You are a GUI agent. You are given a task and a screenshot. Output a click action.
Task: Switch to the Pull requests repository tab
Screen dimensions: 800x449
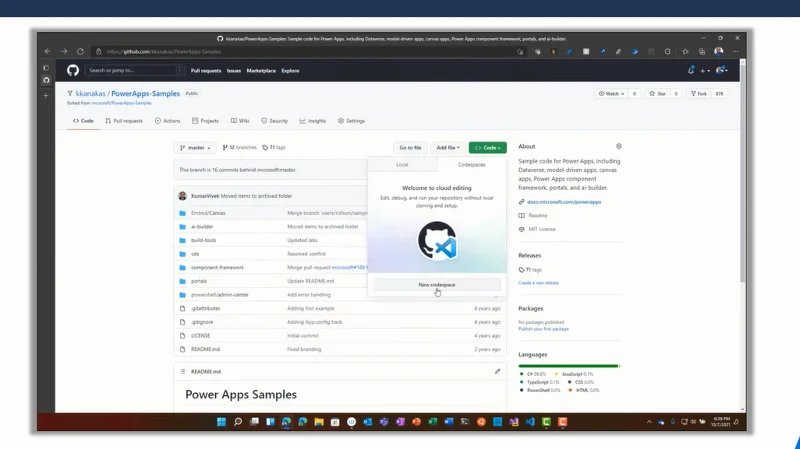pyautogui.click(x=124, y=121)
